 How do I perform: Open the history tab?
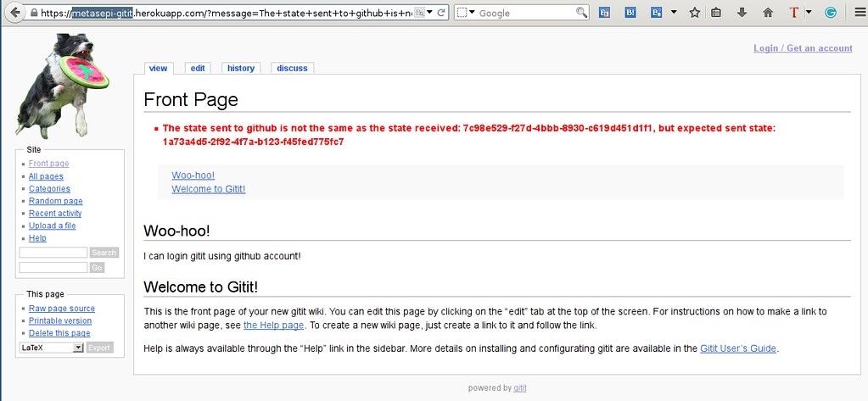[241, 68]
